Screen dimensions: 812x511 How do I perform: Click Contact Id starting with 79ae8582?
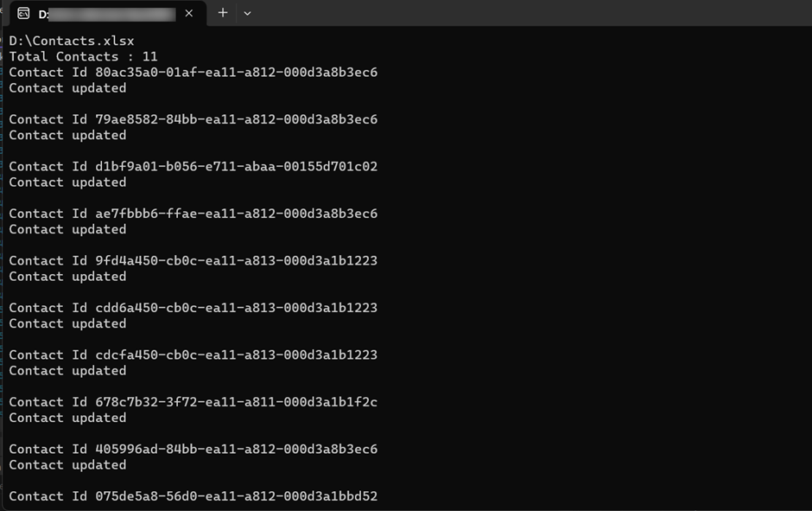193,119
